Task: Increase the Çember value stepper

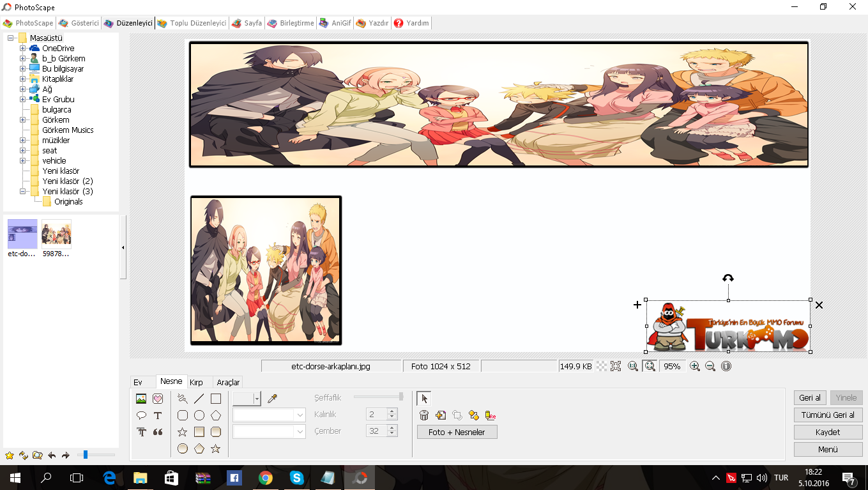Action: [392, 428]
